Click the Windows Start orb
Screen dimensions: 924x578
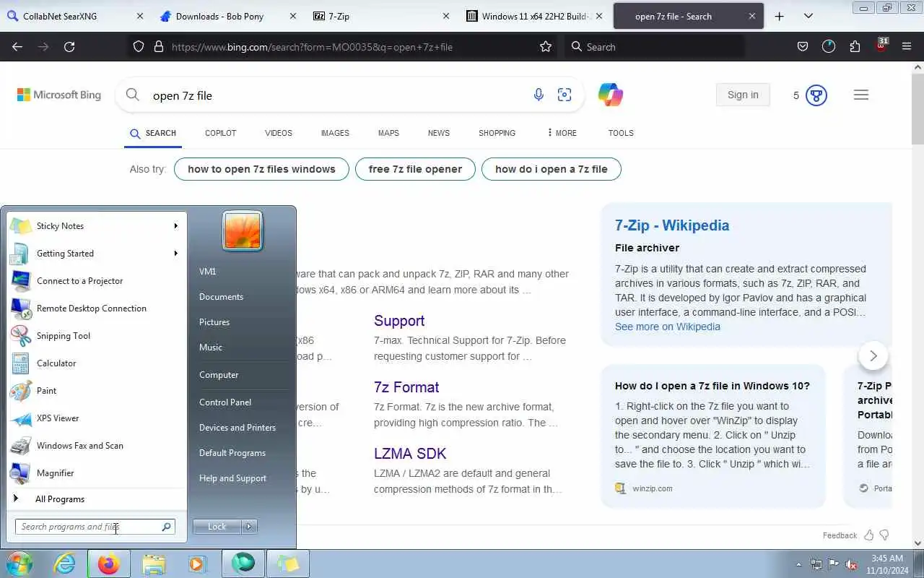[19, 564]
